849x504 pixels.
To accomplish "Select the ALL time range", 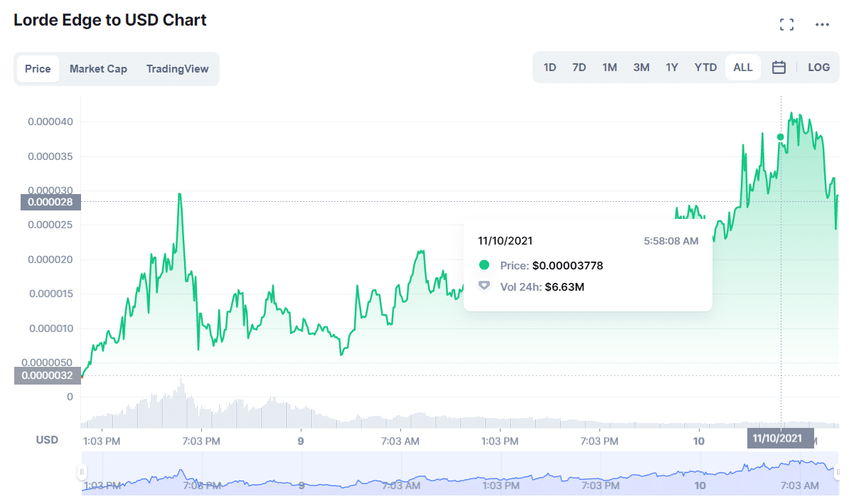I will 743,67.
